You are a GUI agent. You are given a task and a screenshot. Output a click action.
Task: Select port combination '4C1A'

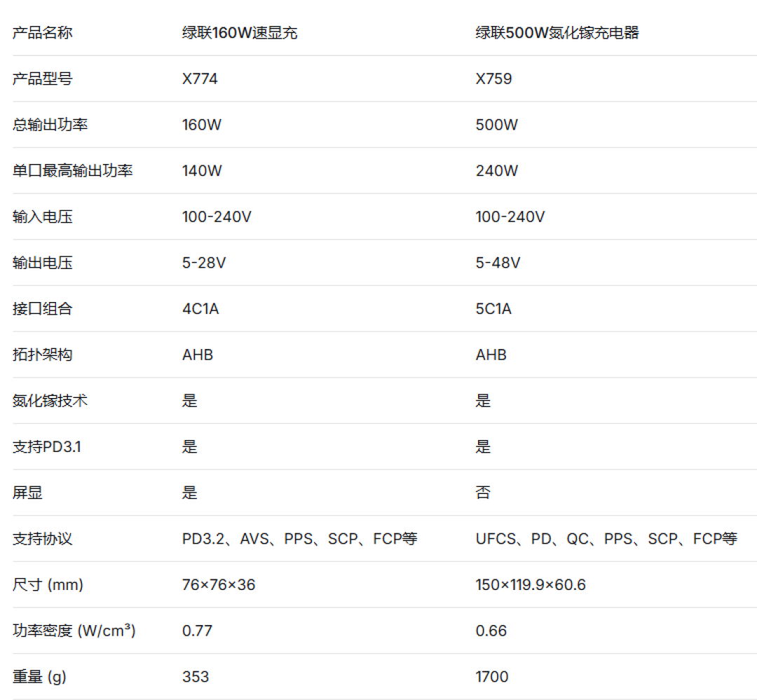pos(200,308)
